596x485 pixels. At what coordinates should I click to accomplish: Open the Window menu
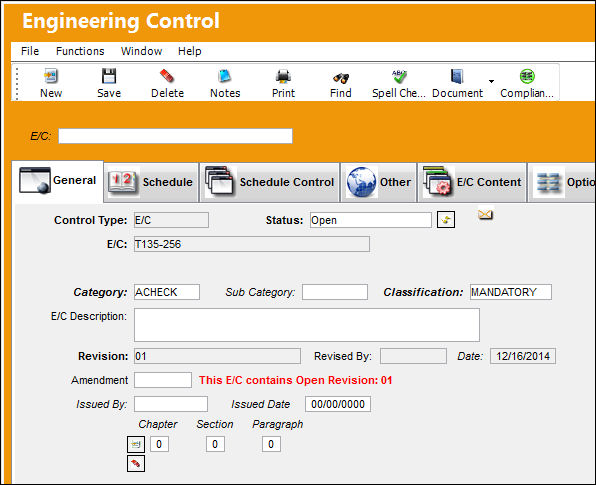141,51
